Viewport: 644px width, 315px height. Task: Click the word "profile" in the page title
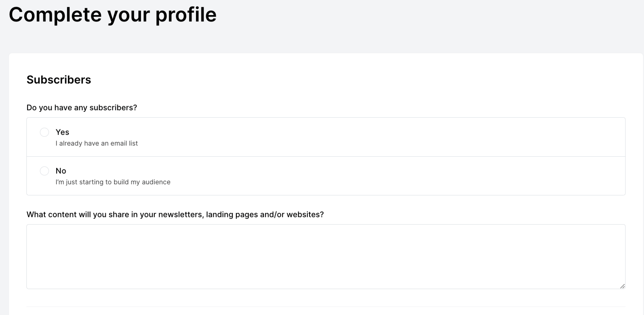point(186,15)
